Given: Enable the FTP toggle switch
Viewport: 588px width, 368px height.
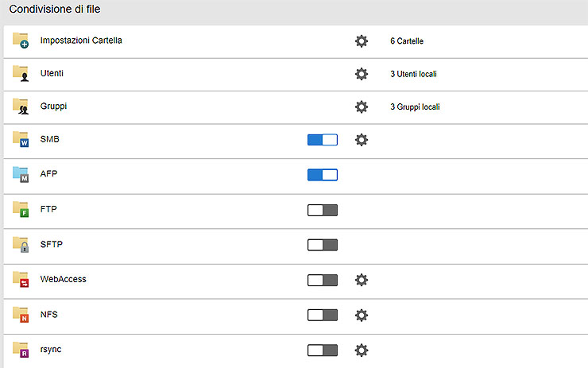Looking at the screenshot, I should click(x=323, y=210).
